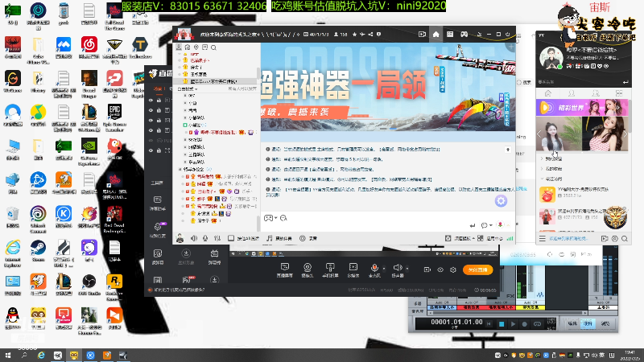The height and width of the screenshot is (362, 644).
Task: Click the speaker icon in the channel bottom bar
Action: pos(194,238)
